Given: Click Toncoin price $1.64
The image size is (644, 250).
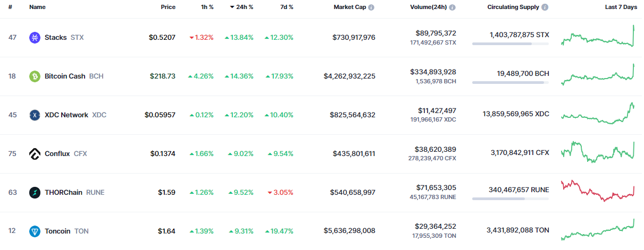Looking at the screenshot, I should pyautogui.click(x=166, y=231).
